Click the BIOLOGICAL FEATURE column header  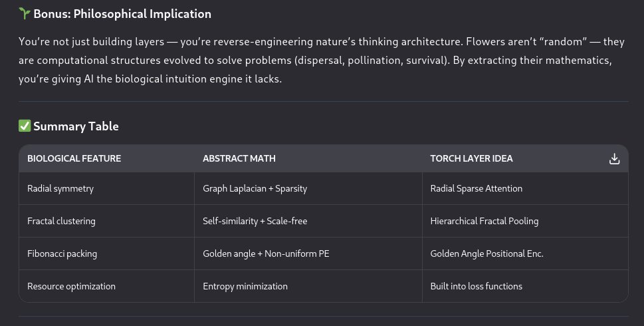pos(74,159)
